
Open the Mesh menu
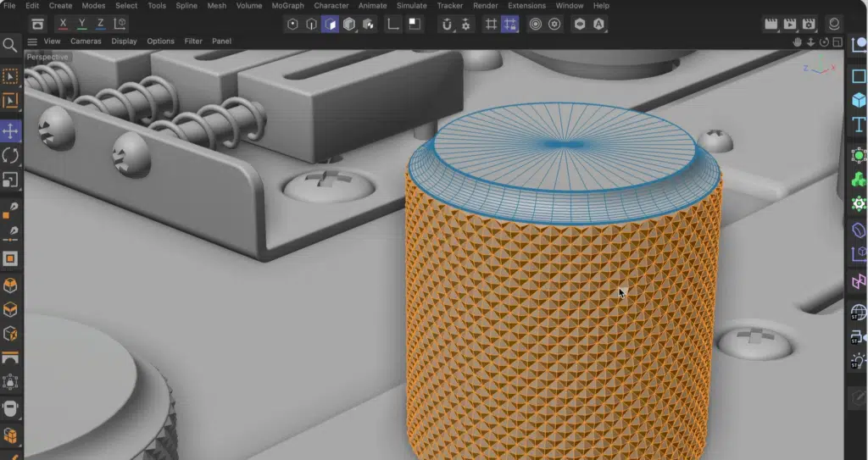click(216, 6)
